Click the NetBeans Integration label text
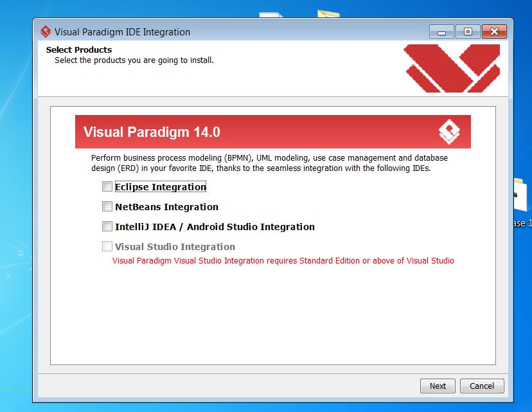 pyautogui.click(x=166, y=207)
